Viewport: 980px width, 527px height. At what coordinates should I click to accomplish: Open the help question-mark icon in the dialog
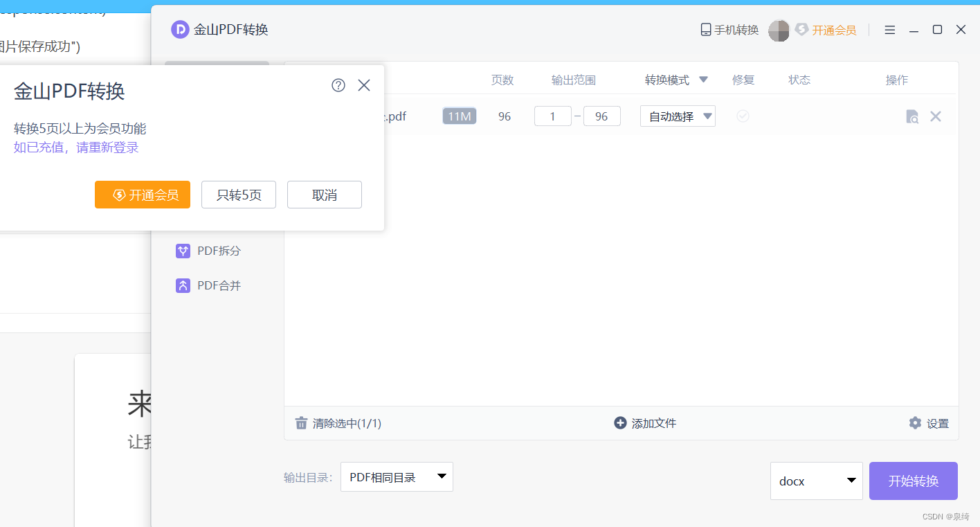pyautogui.click(x=338, y=85)
